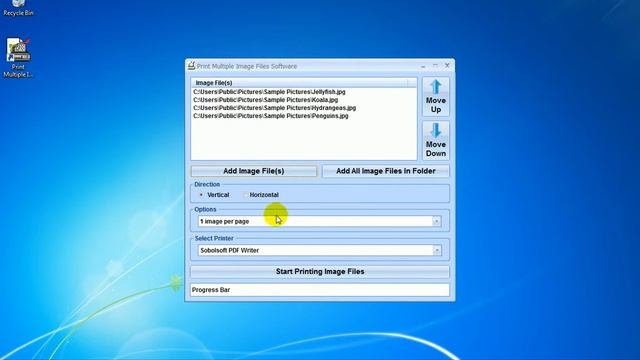The width and height of the screenshot is (640, 360).
Task: Click the Move Down arrow button
Action: (436, 140)
